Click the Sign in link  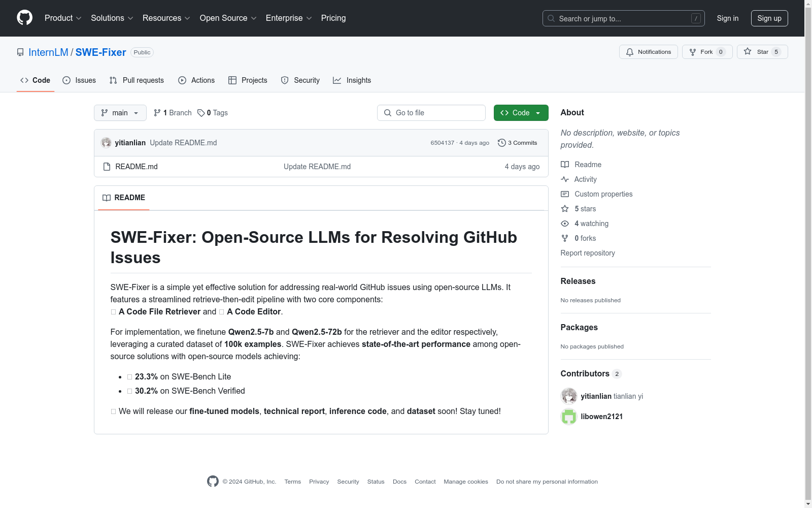tap(728, 18)
